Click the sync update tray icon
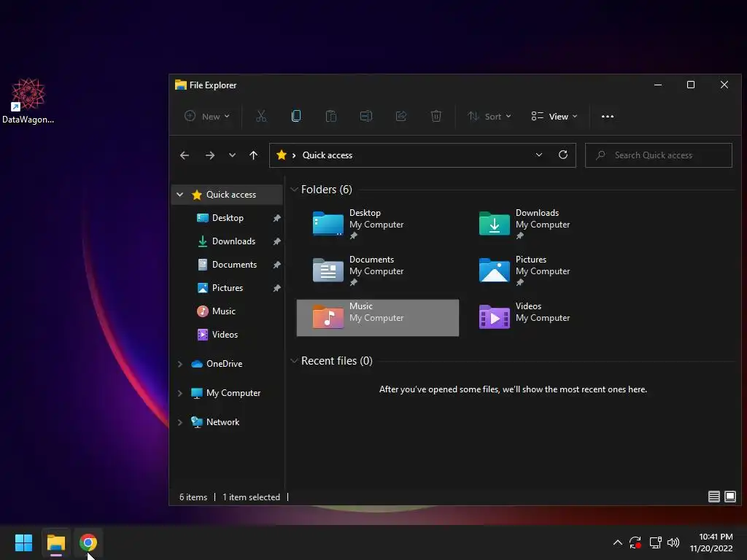 [635, 542]
